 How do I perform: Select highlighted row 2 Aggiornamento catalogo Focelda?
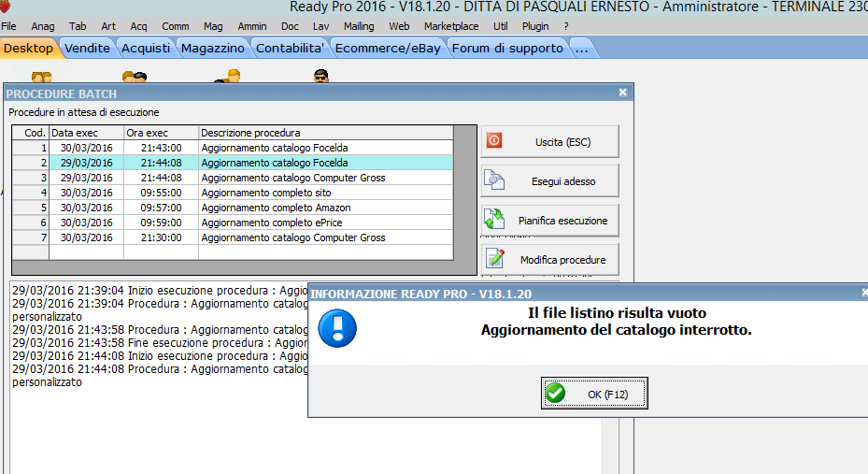click(233, 163)
